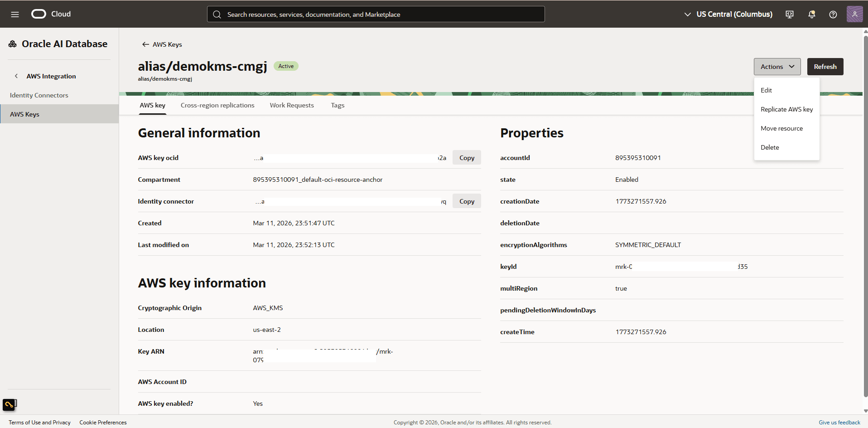Image resolution: width=868 pixels, height=428 pixels.
Task: Click the accountId value 895395310091
Action: point(638,158)
